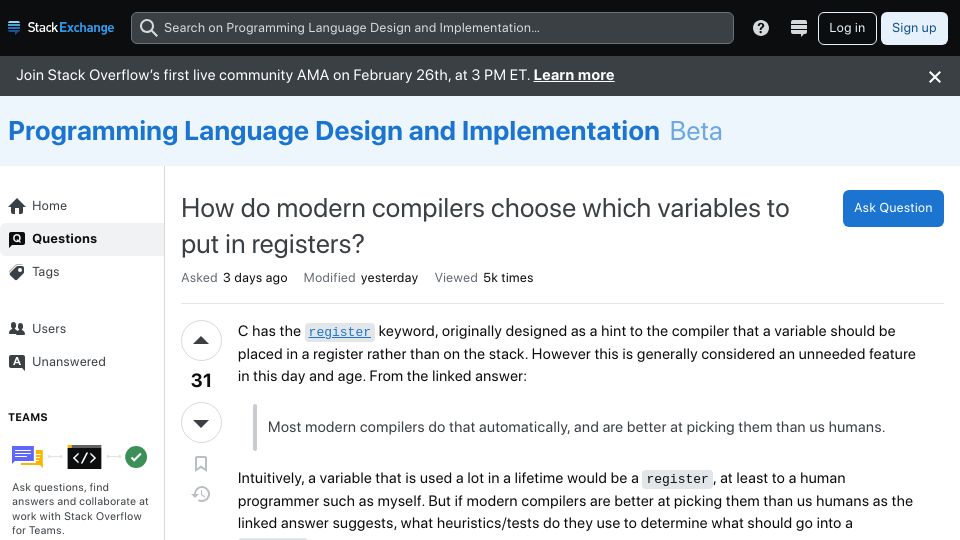
Task: Go to Home in the sidebar
Action: (x=82, y=206)
